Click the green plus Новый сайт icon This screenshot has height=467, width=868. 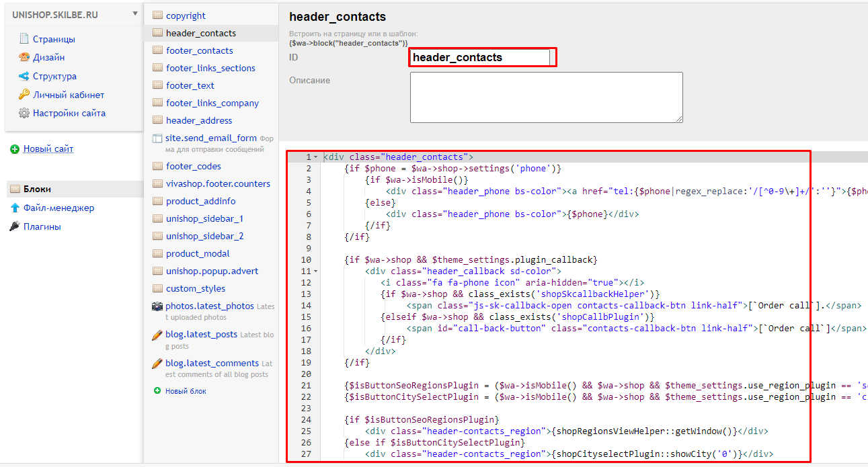tap(15, 149)
